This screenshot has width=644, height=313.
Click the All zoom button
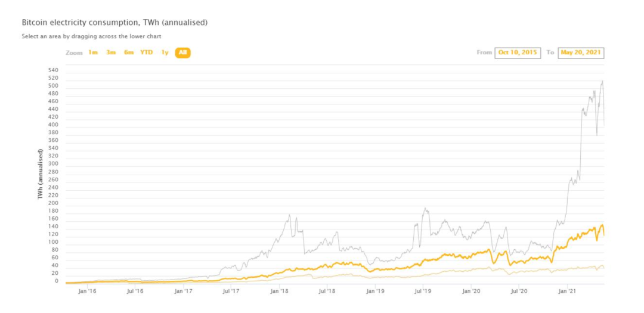(x=183, y=52)
